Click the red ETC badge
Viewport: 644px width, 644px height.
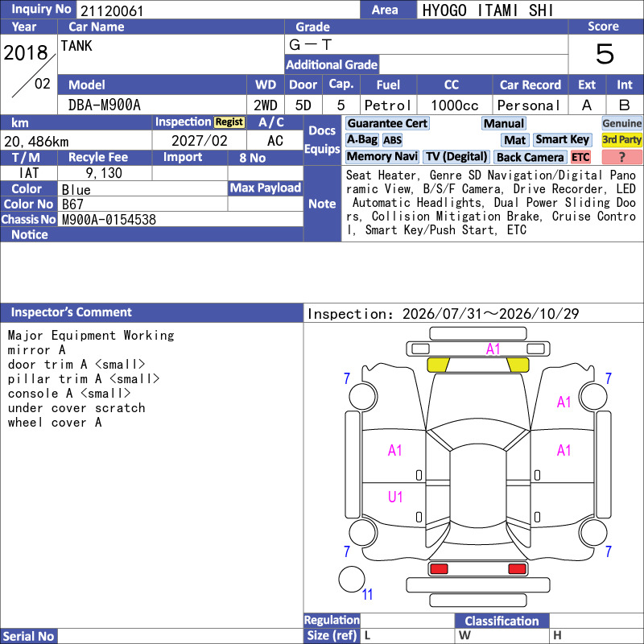click(580, 157)
